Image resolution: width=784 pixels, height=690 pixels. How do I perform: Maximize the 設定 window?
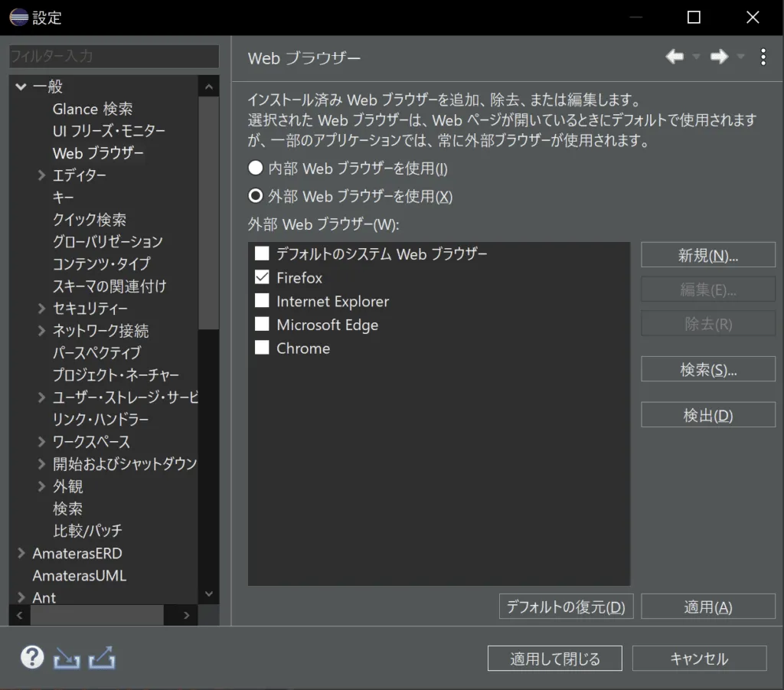point(694,17)
